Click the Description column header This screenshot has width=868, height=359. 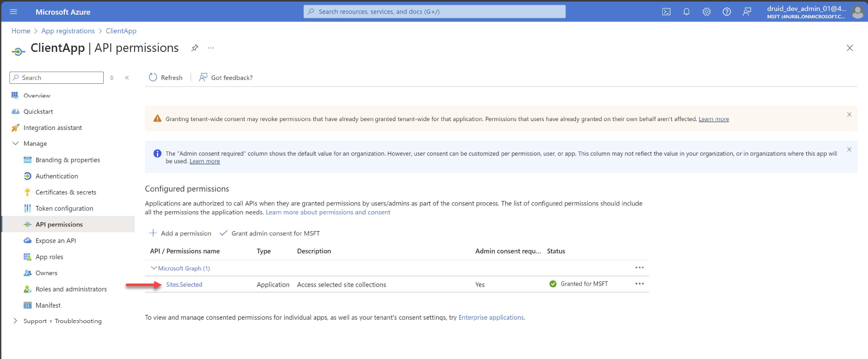pos(314,251)
